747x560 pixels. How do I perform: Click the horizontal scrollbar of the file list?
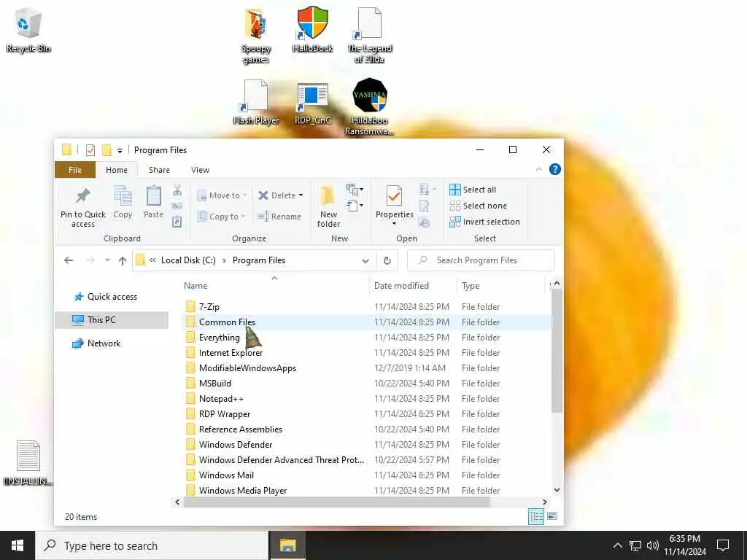(337, 502)
